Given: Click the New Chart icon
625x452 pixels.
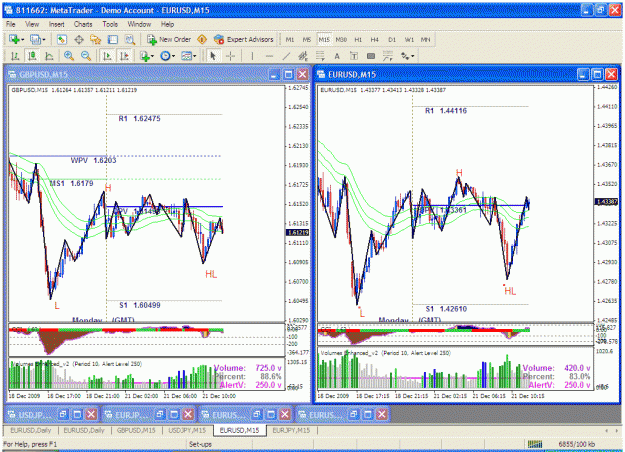Looking at the screenshot, I should [14, 39].
